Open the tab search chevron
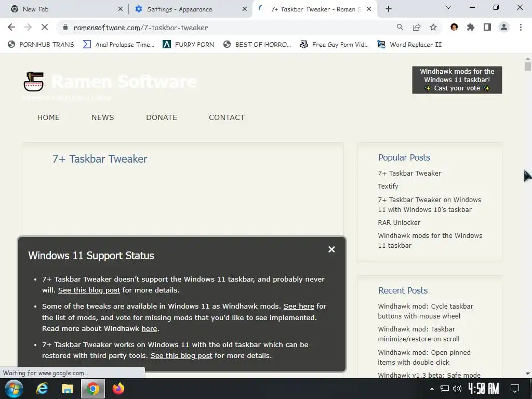Viewport: 532px width, 399px height. (x=448, y=7)
